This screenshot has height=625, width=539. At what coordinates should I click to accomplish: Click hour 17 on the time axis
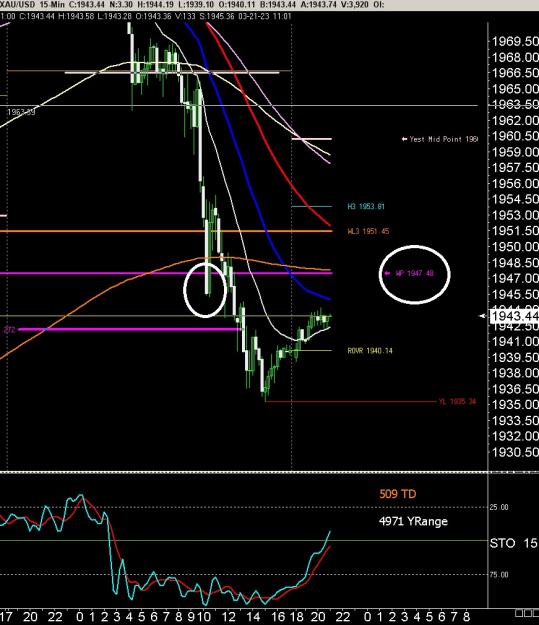[x=6, y=617]
